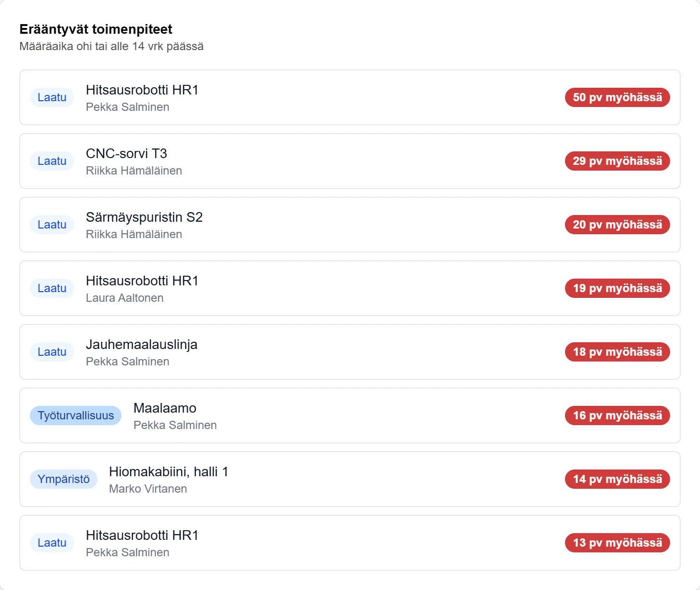
Task: Click the 19 pv myöhässä badge
Action: click(617, 288)
